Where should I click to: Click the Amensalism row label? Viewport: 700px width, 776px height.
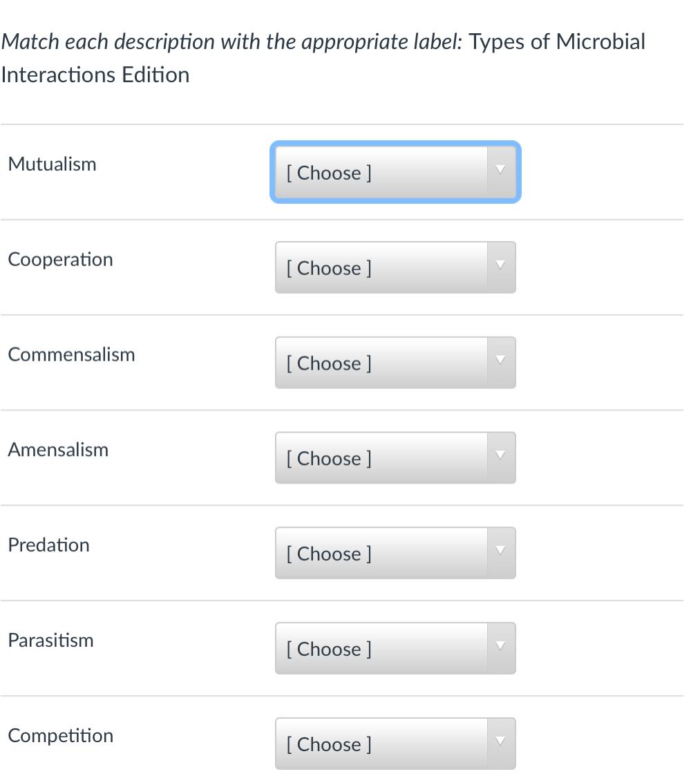tap(58, 449)
